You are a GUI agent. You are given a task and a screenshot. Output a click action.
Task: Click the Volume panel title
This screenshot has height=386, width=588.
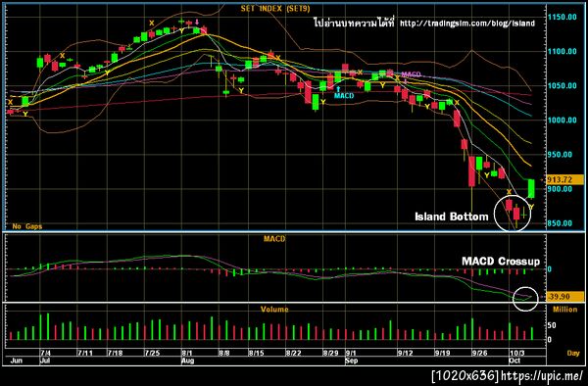[274, 310]
